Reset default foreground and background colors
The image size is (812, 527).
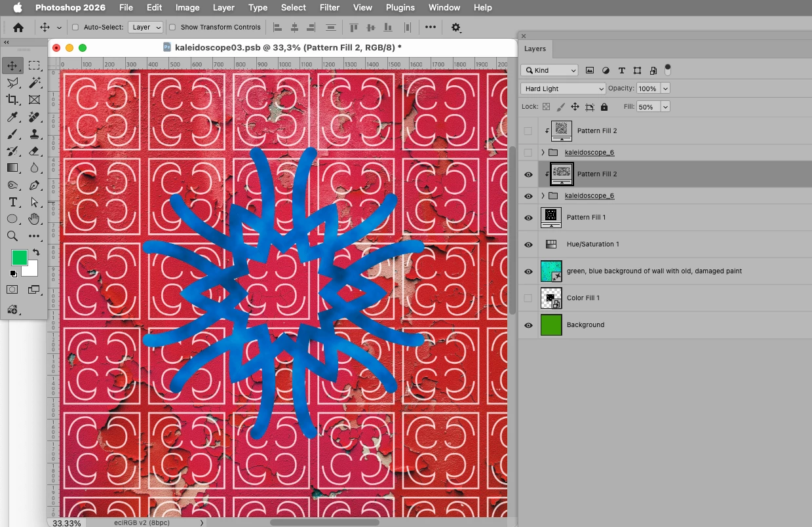(x=14, y=273)
